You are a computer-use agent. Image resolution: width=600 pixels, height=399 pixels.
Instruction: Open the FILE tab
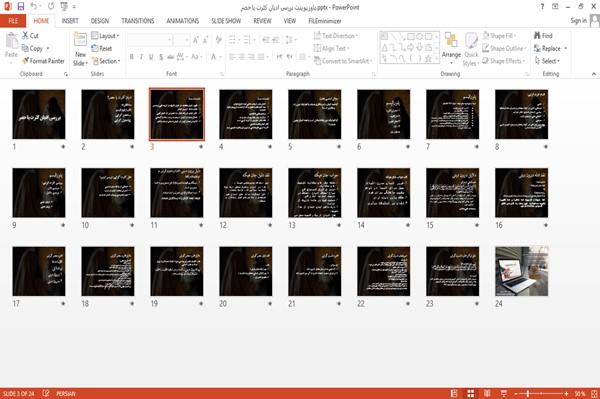click(x=13, y=21)
